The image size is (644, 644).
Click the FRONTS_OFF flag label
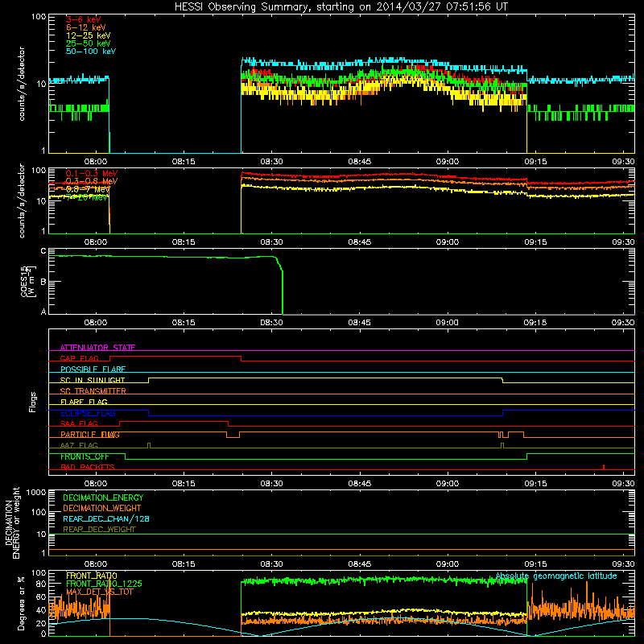(x=85, y=456)
